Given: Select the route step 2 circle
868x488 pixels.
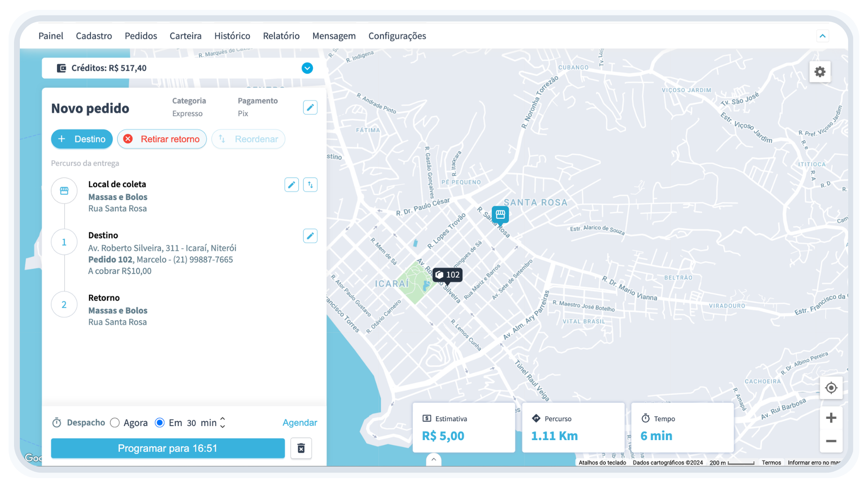Looking at the screenshot, I should tap(64, 305).
